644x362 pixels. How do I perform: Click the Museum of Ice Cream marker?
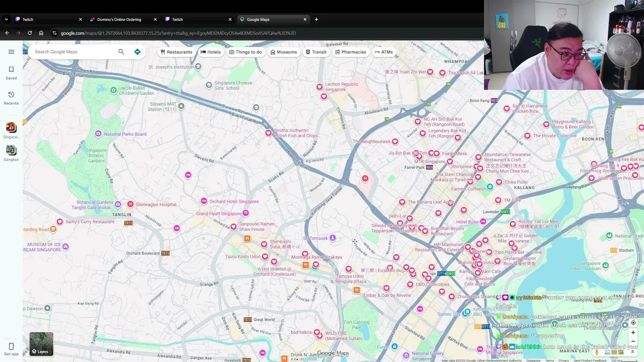65,247
